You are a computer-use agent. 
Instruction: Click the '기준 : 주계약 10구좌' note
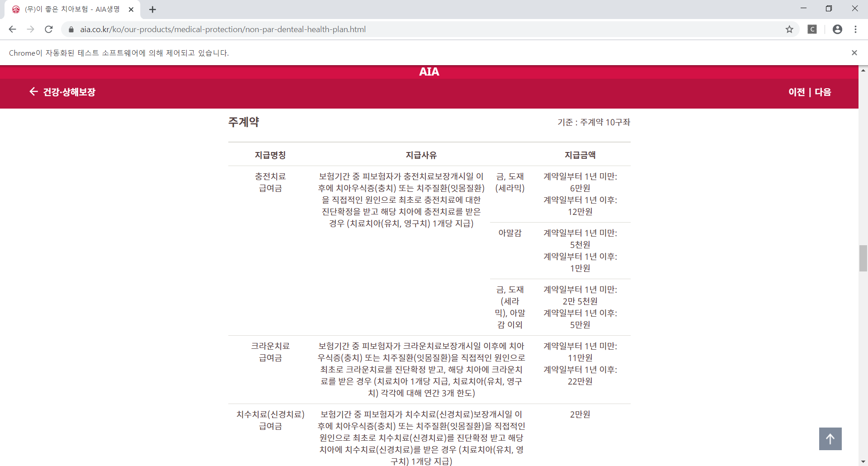point(594,122)
